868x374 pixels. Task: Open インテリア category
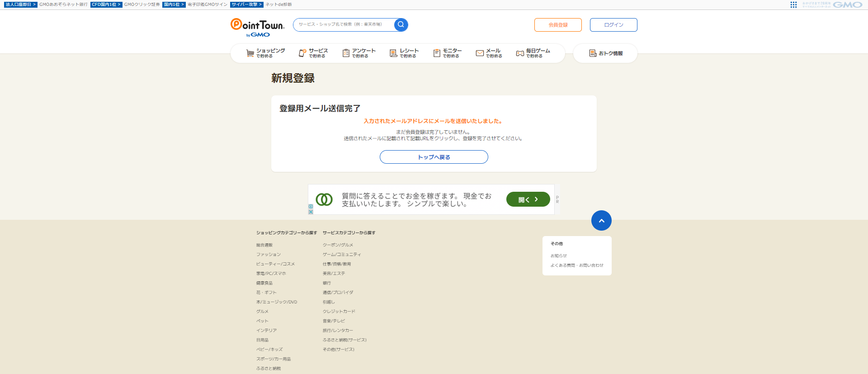coord(266,331)
